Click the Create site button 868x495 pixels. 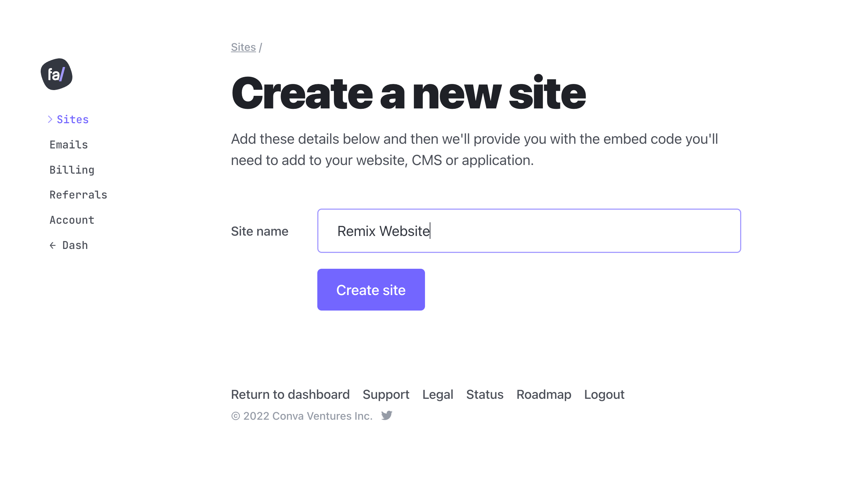click(x=371, y=289)
